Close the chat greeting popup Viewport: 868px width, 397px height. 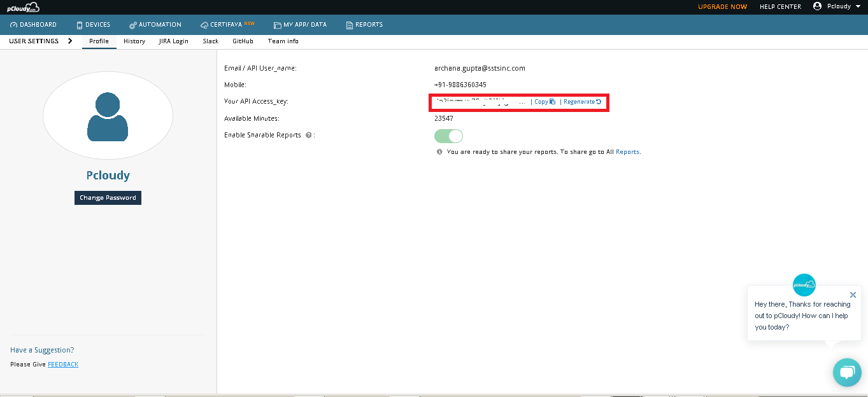(x=853, y=295)
